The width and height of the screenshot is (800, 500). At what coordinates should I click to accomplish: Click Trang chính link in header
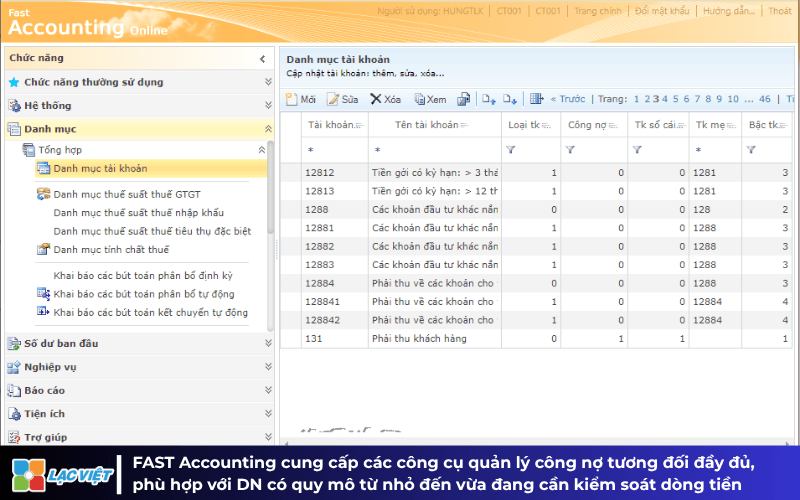(597, 11)
